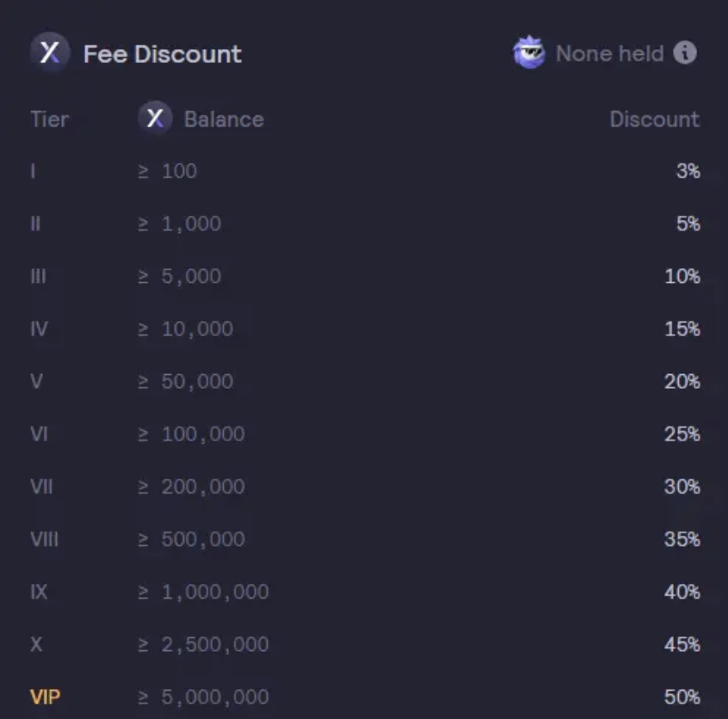Image resolution: width=728 pixels, height=719 pixels.
Task: Click the Balance column header
Action: (224, 120)
